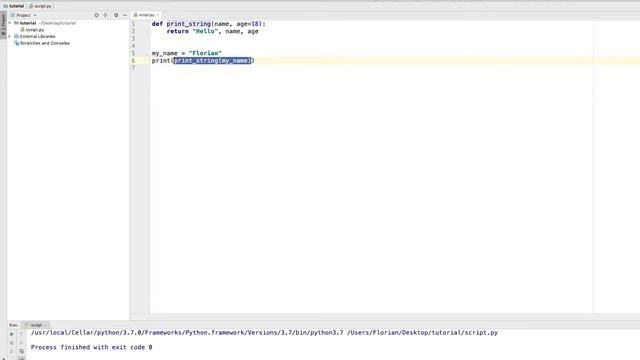Toggle the vertical Project tool window stripe button
The width and height of the screenshot is (640, 360).
click(3, 25)
